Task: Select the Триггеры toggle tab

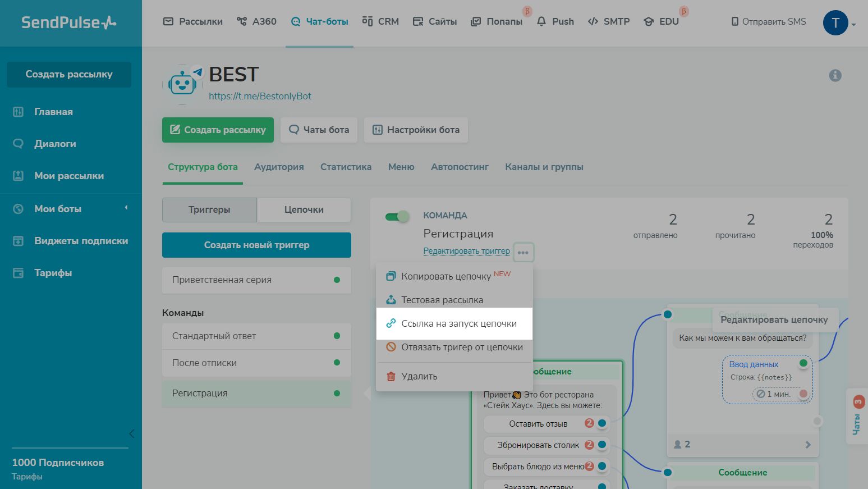Action: point(209,209)
